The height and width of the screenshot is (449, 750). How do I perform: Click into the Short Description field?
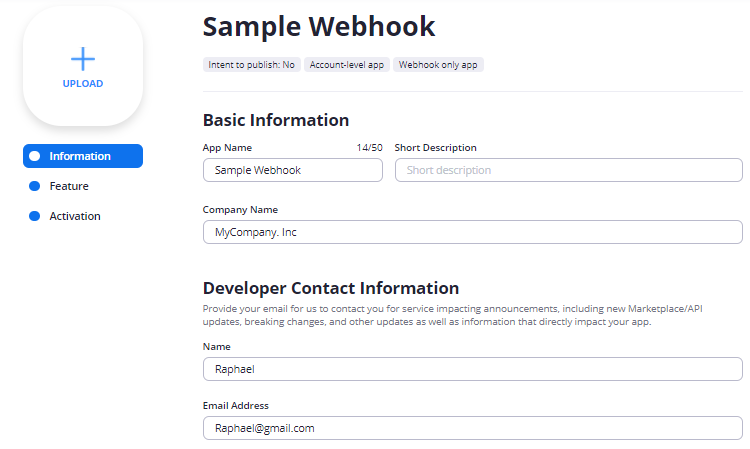click(568, 170)
